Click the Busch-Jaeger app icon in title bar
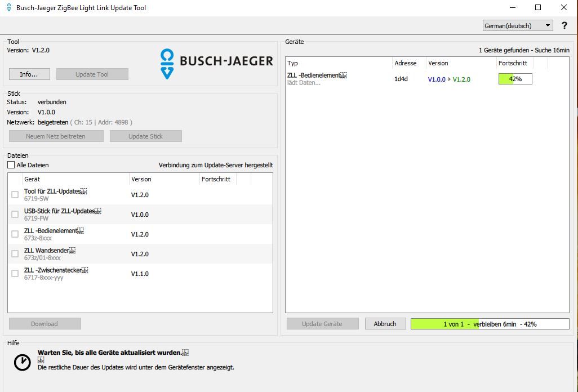 click(x=9, y=7)
